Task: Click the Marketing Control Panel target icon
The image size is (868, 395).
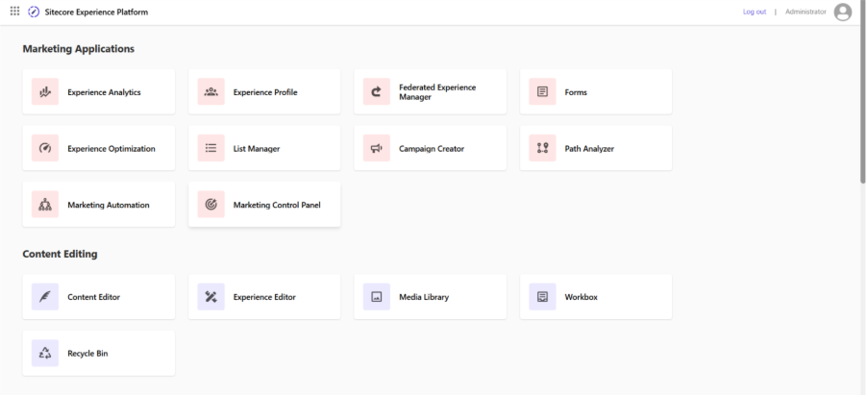Action: 211,205
